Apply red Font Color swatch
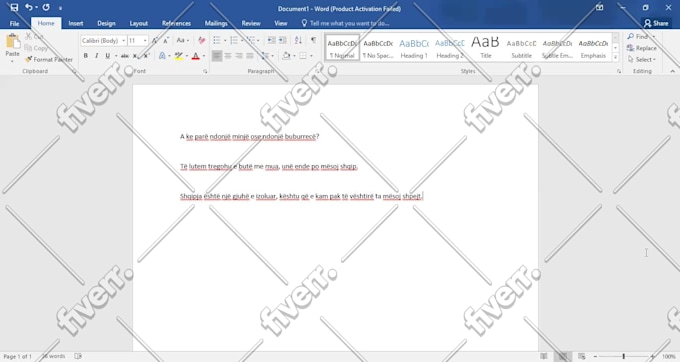Image resolution: width=680 pixels, height=362 pixels. tap(196, 55)
